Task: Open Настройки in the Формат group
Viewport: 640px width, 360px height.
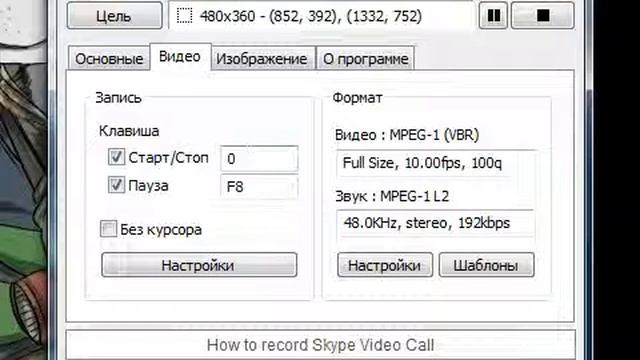Action: click(x=385, y=265)
